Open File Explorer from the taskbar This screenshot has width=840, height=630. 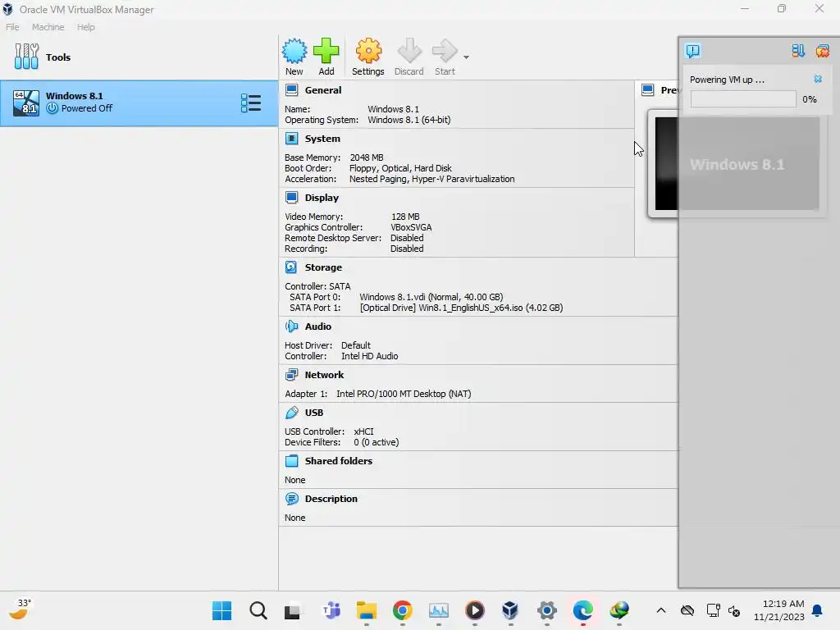[367, 610]
